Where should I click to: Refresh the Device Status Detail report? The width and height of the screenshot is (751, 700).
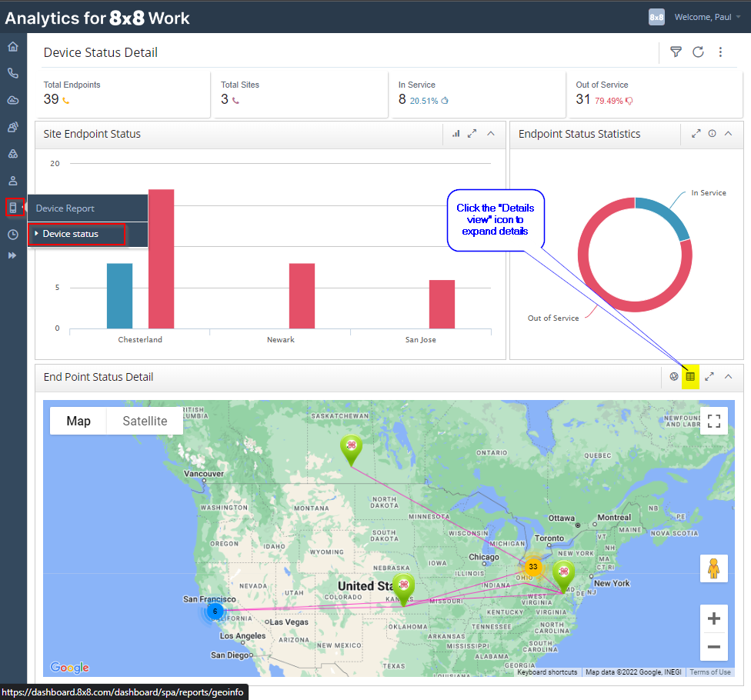pyautogui.click(x=698, y=52)
